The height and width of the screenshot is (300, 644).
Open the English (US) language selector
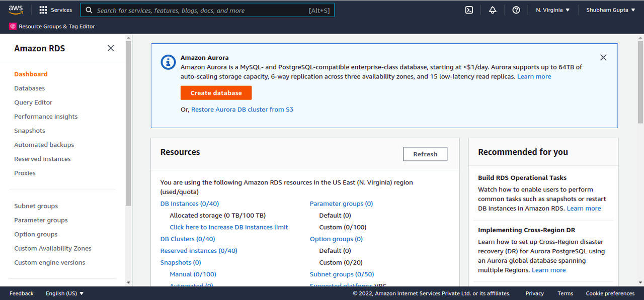point(65,293)
